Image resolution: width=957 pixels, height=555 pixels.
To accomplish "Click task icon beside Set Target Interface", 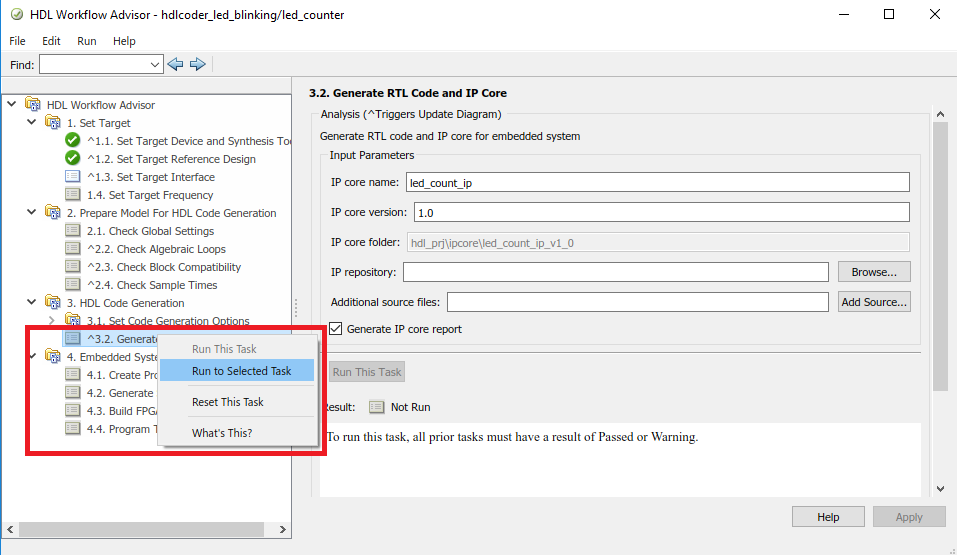I will (x=72, y=177).
